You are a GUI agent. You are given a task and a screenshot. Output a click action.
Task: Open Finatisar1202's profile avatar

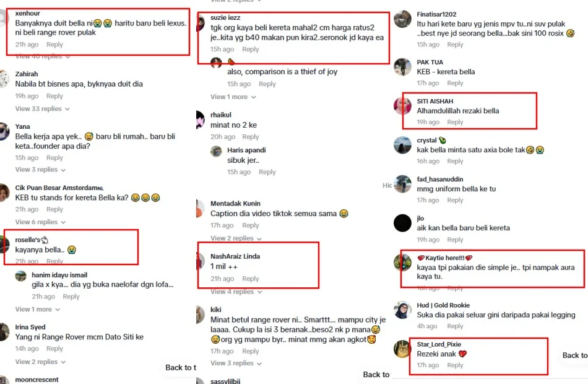pyautogui.click(x=402, y=19)
